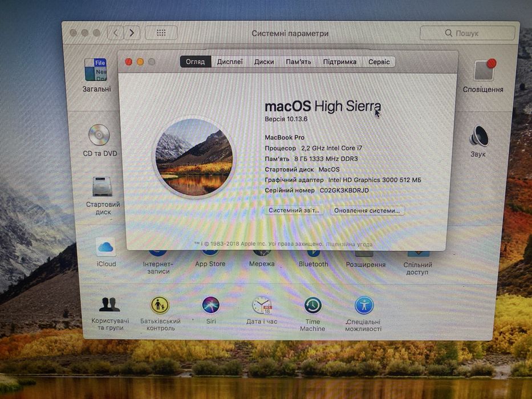This screenshot has width=532, height=399.
Task: Click the High Sierra round image
Action: pos(194,157)
